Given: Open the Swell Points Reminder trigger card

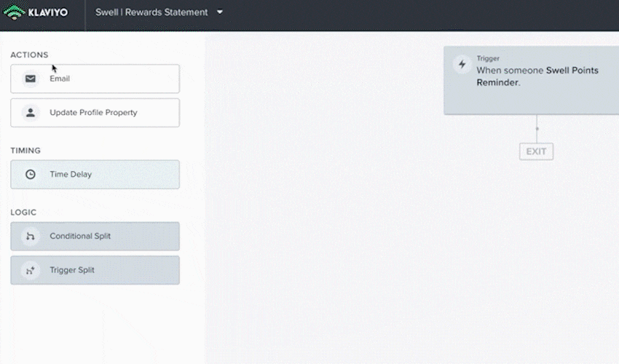Looking at the screenshot, I should point(531,81).
